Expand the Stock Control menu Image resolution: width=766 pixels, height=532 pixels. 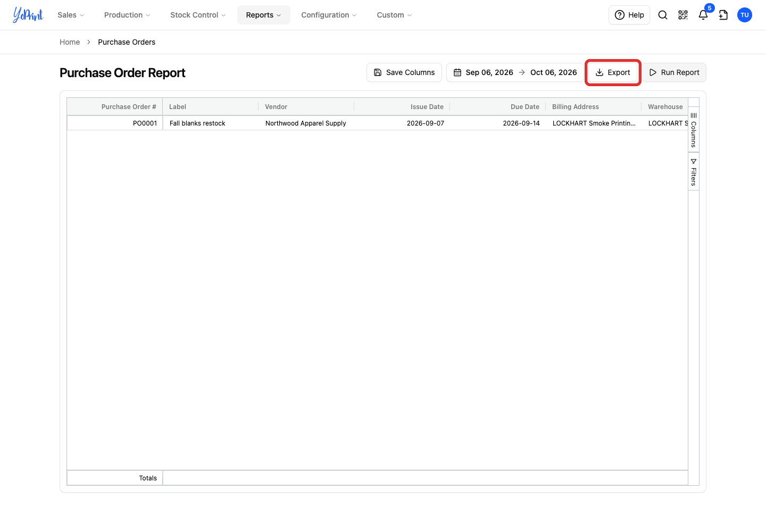[198, 15]
